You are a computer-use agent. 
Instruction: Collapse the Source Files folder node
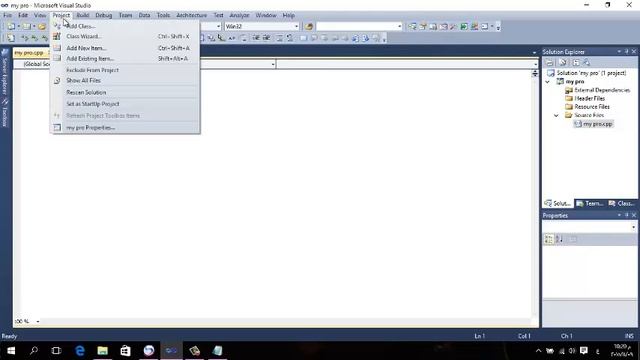pos(556,116)
